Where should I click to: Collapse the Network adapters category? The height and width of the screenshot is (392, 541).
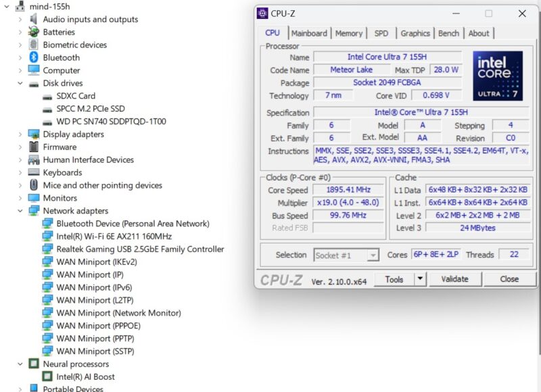point(20,211)
